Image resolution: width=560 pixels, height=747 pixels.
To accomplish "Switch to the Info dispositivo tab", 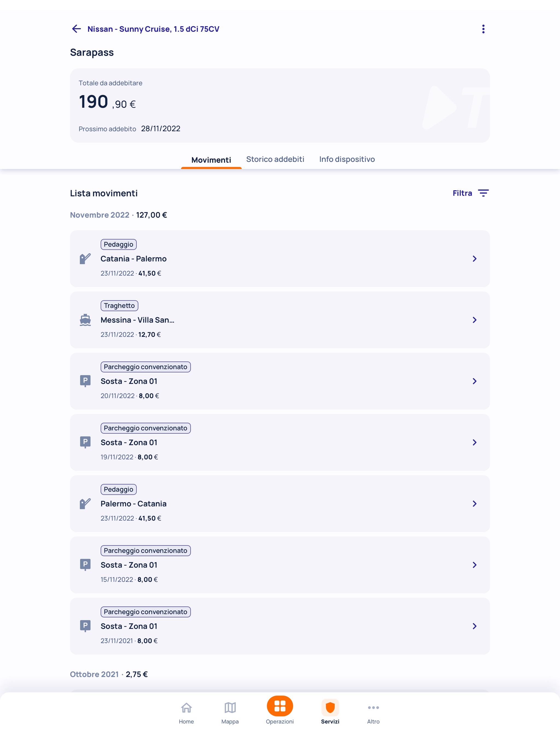I will point(347,159).
